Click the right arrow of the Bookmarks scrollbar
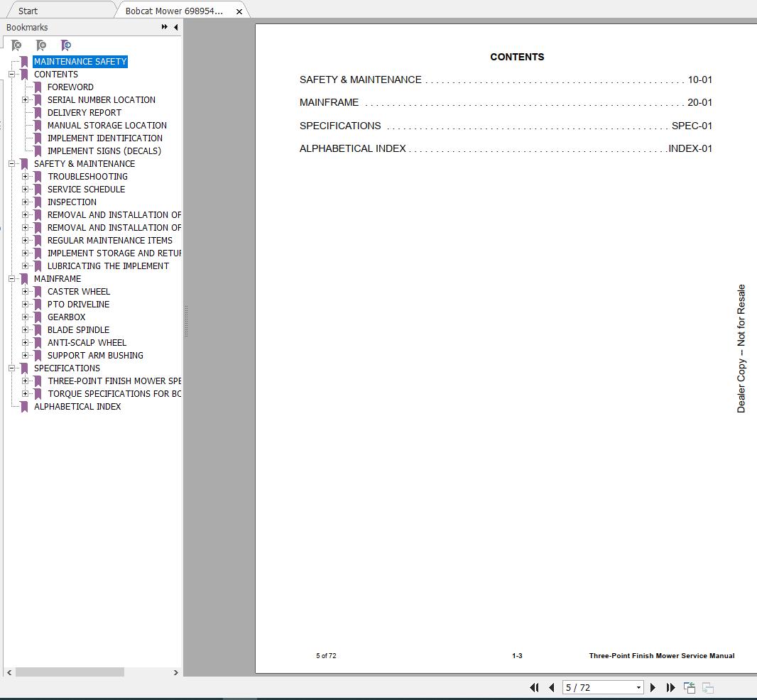Viewport: 757px width, 700px height. click(175, 672)
